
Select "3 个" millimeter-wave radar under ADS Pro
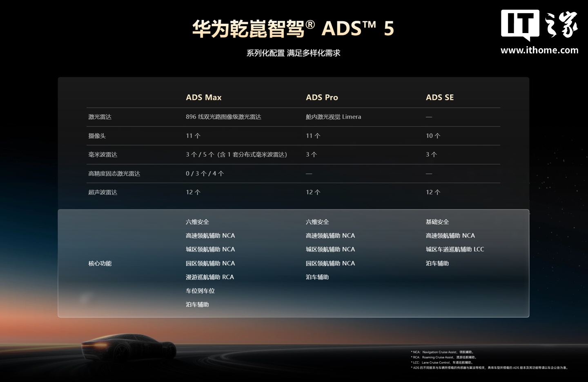[x=312, y=155]
